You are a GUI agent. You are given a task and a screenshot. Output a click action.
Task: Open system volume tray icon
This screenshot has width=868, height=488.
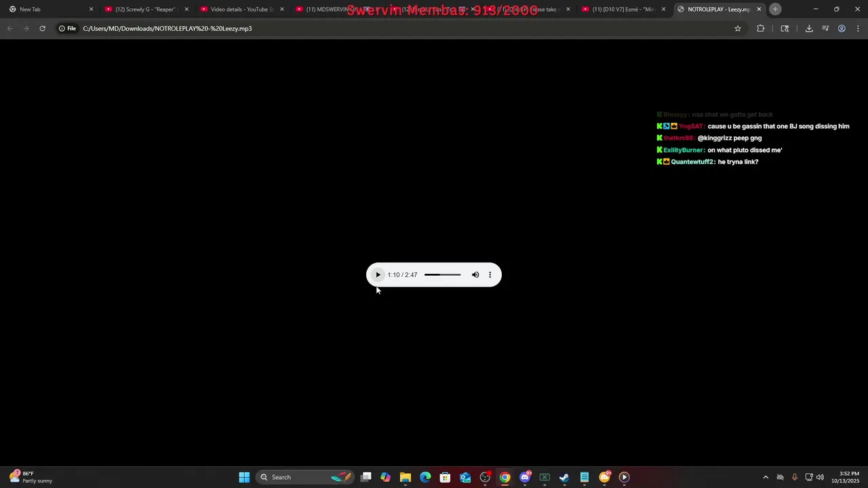coord(820,477)
